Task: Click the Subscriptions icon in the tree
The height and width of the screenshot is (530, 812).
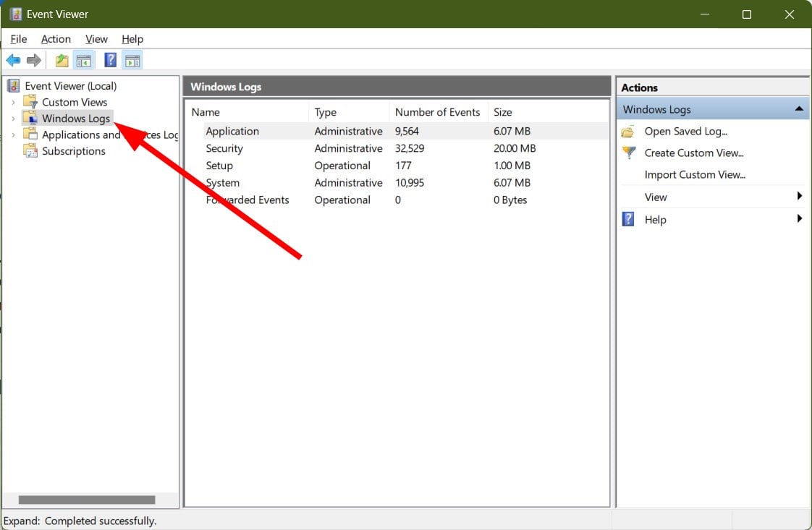Action: coord(30,151)
